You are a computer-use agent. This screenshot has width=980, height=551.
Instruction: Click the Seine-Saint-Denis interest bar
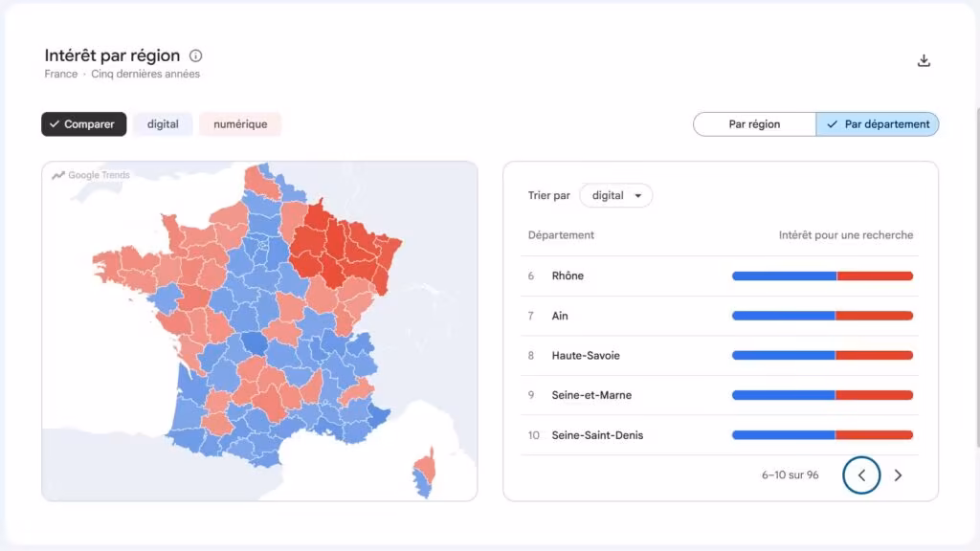point(822,435)
